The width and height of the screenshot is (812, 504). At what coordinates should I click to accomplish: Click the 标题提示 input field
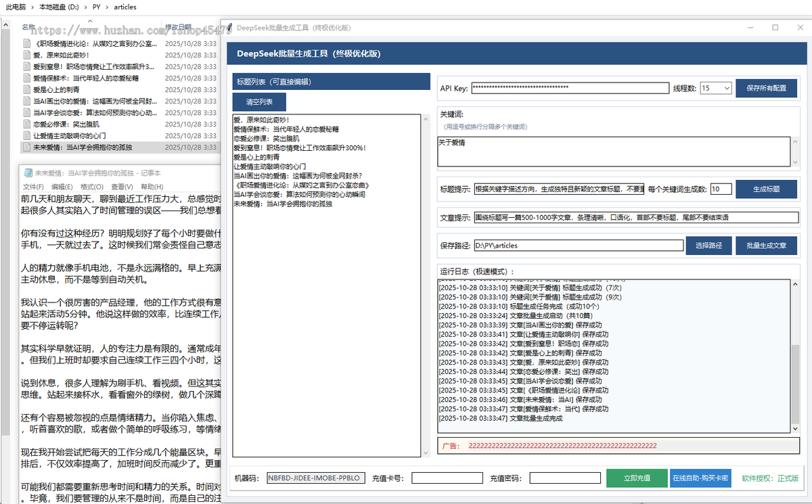559,189
